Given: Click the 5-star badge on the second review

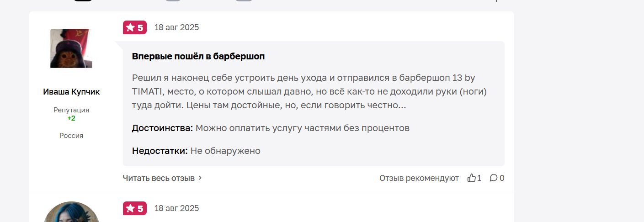Looking at the screenshot, I should point(135,208).
